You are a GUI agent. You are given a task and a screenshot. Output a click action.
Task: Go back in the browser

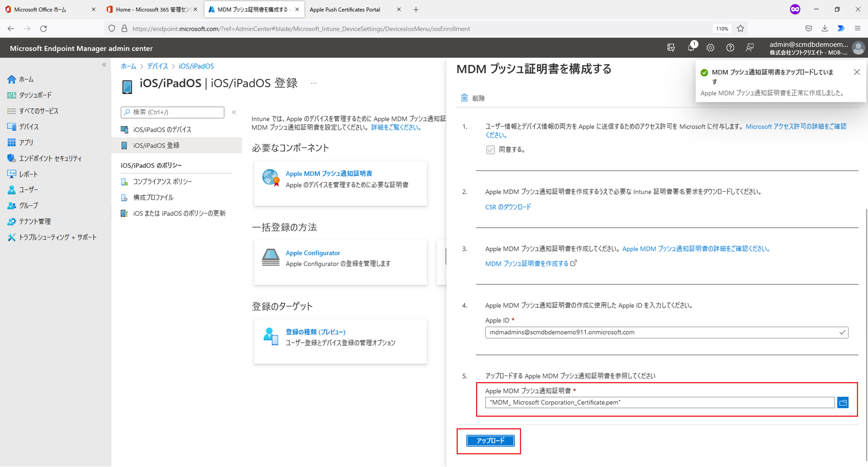(x=11, y=29)
